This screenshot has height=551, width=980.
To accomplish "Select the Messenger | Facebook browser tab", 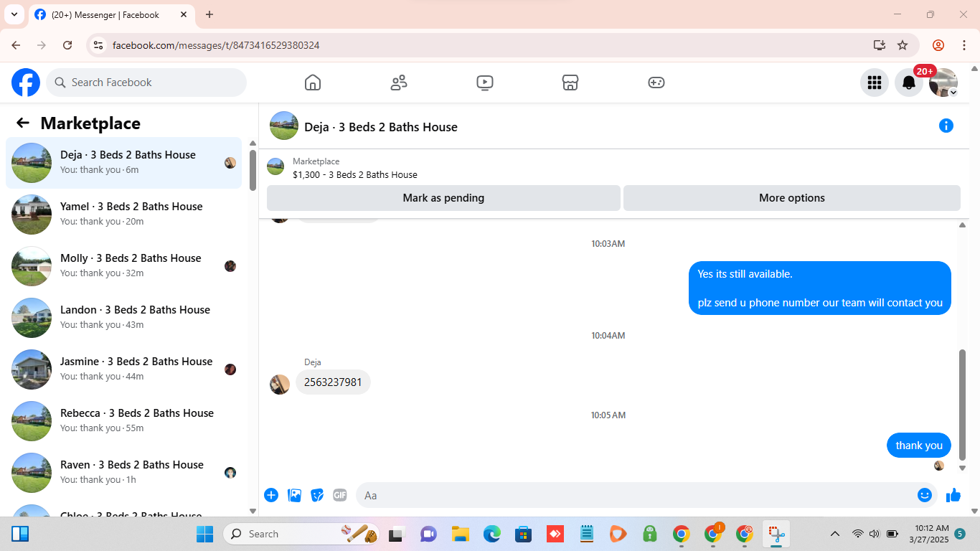I will 111,14.
